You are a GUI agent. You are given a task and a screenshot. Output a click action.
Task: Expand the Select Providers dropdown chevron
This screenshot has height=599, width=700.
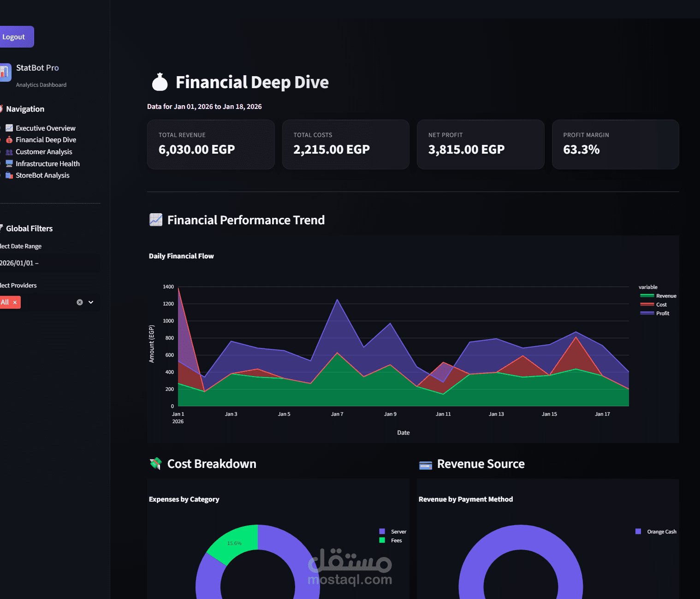coord(91,302)
